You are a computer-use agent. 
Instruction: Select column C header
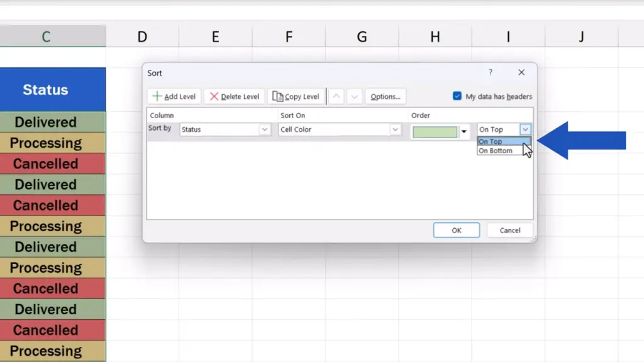46,37
